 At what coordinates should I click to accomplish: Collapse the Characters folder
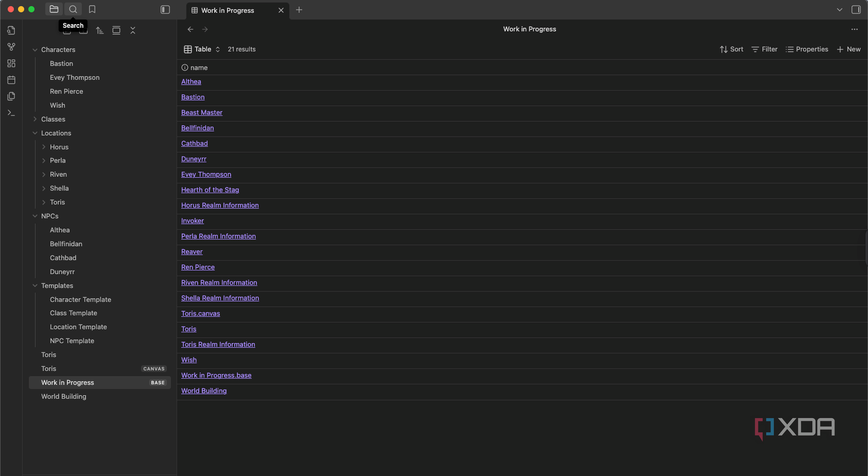(x=35, y=49)
